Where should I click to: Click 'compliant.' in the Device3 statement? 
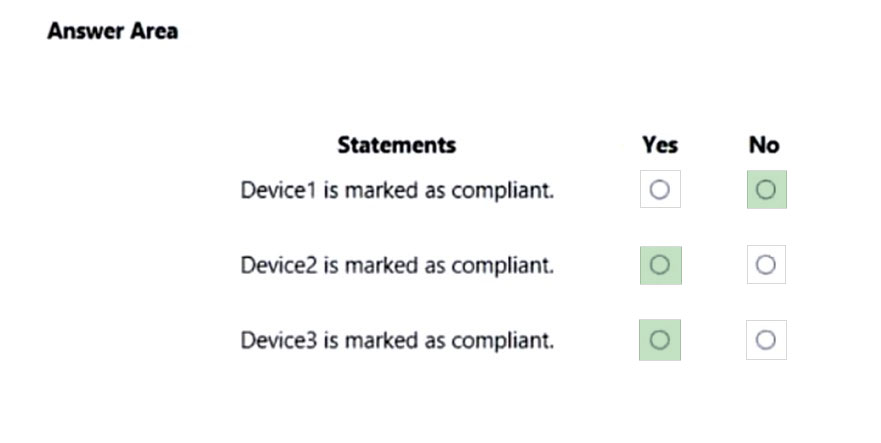[x=503, y=341]
